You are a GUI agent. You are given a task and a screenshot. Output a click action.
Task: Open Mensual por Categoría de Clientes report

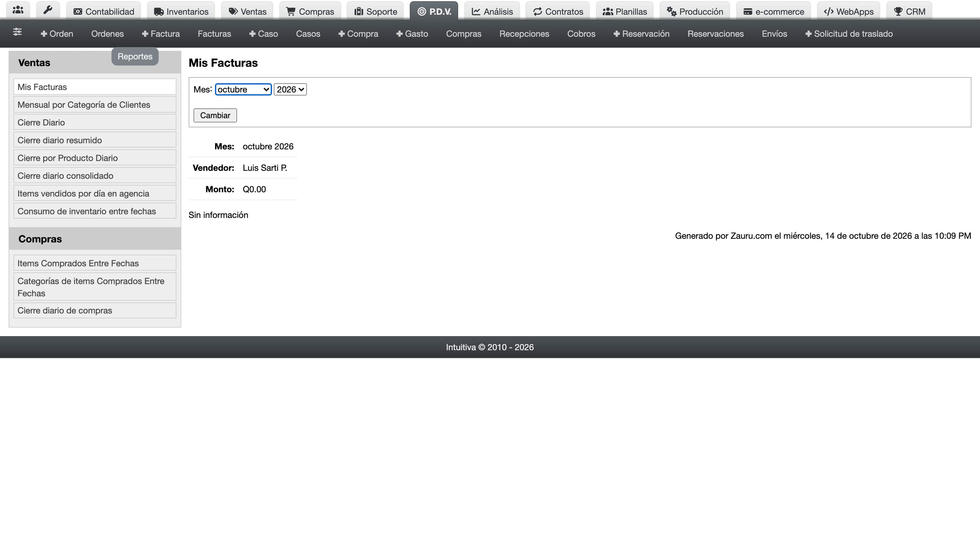point(95,105)
